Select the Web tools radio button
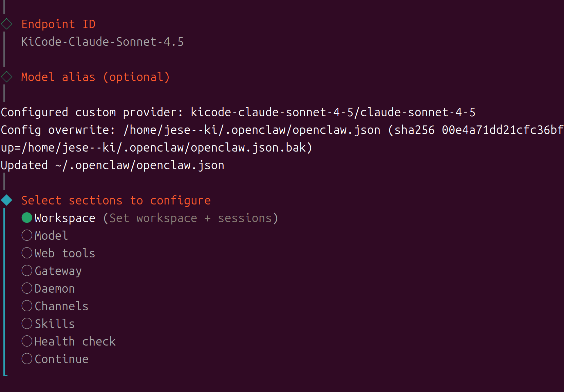The height and width of the screenshot is (392, 564). (27, 253)
